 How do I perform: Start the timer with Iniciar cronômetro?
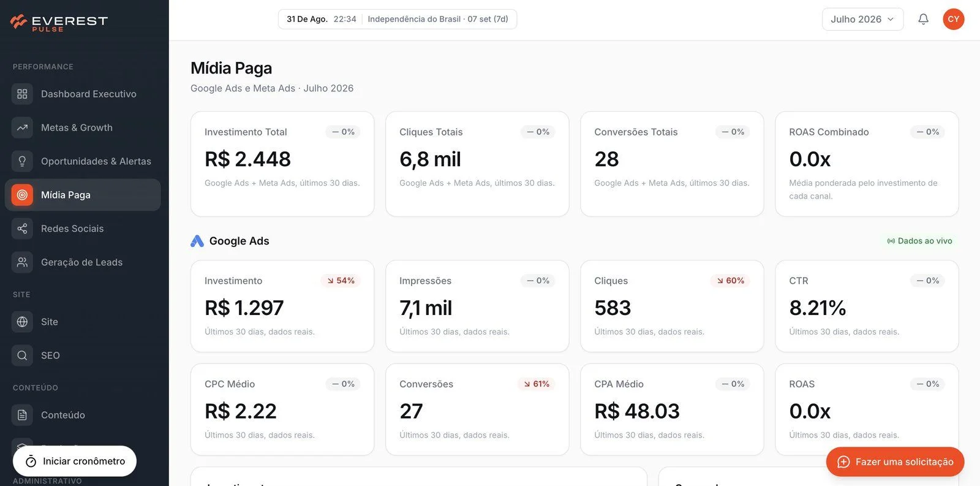pyautogui.click(x=75, y=461)
